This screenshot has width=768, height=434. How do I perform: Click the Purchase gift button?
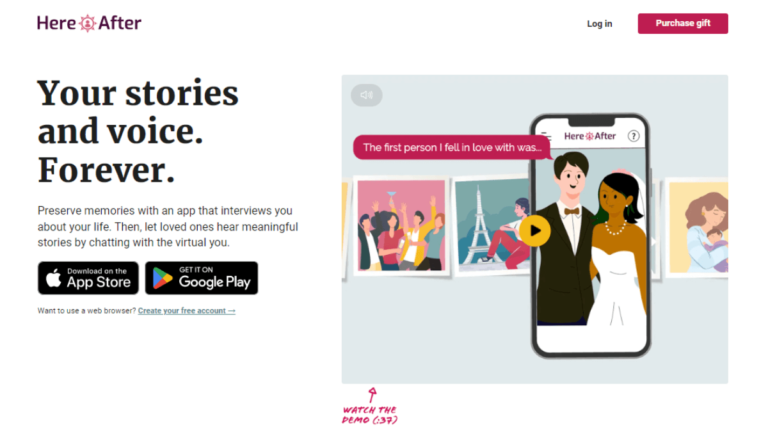click(682, 24)
